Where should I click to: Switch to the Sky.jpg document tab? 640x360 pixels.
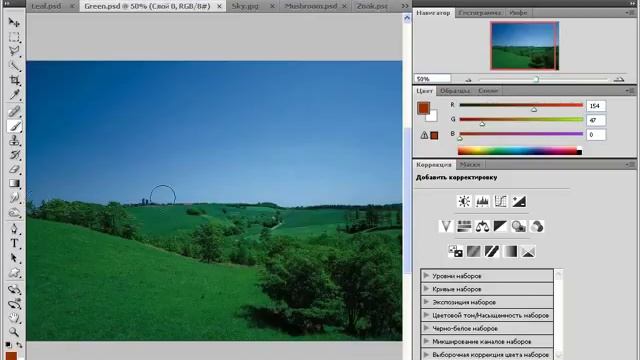pos(245,6)
